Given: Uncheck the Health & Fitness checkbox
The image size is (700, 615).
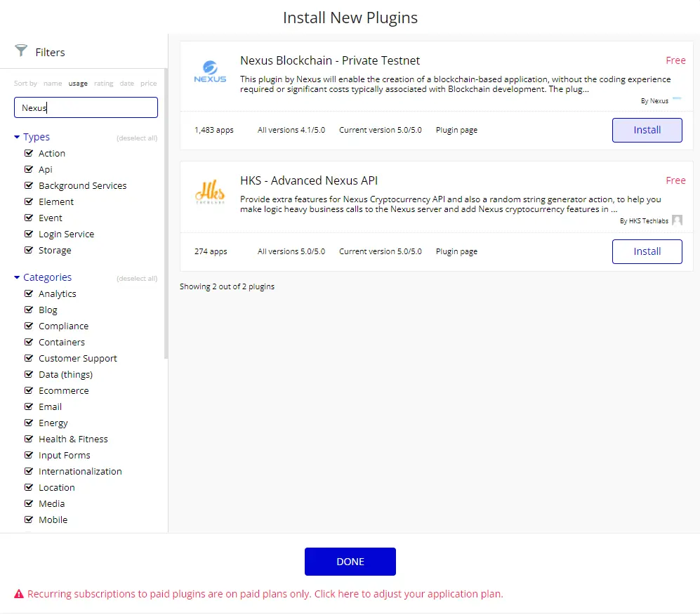Looking at the screenshot, I should (x=29, y=439).
